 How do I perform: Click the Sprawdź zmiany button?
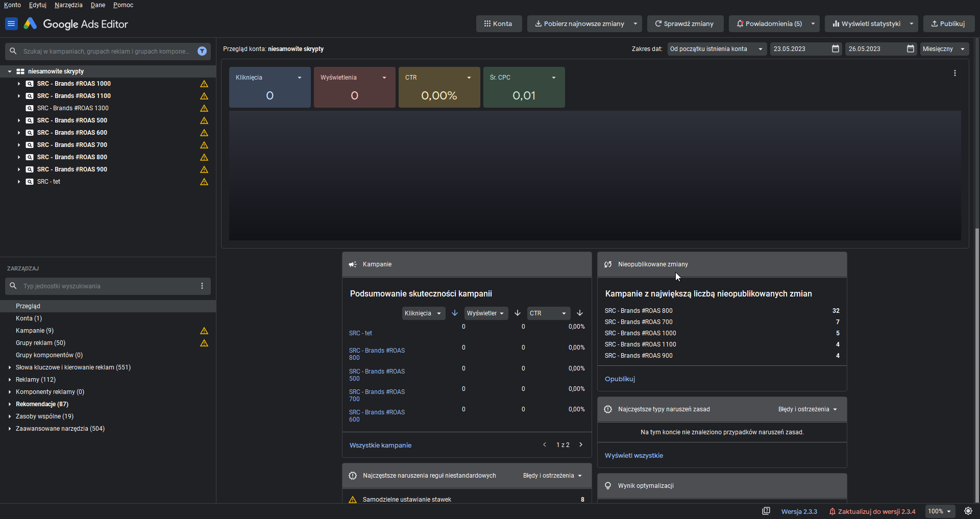tap(684, 23)
